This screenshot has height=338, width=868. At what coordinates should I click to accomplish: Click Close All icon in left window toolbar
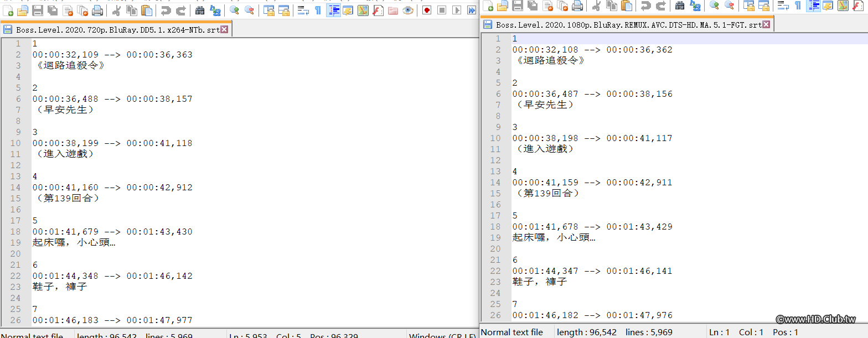[x=82, y=11]
